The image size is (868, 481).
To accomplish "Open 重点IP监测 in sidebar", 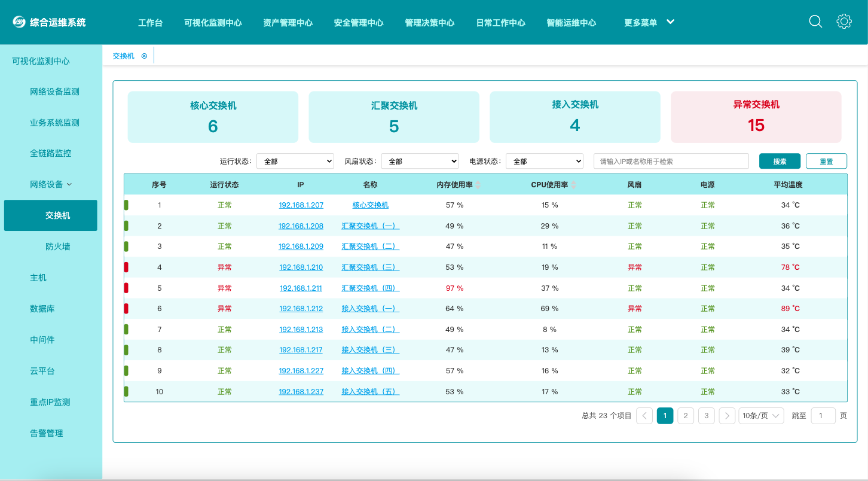I will [50, 402].
